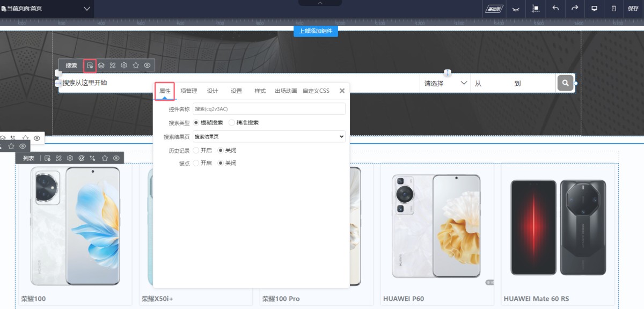The image size is (644, 309).
Task: Switch to the 自定义CSS tab
Action: coord(316,91)
